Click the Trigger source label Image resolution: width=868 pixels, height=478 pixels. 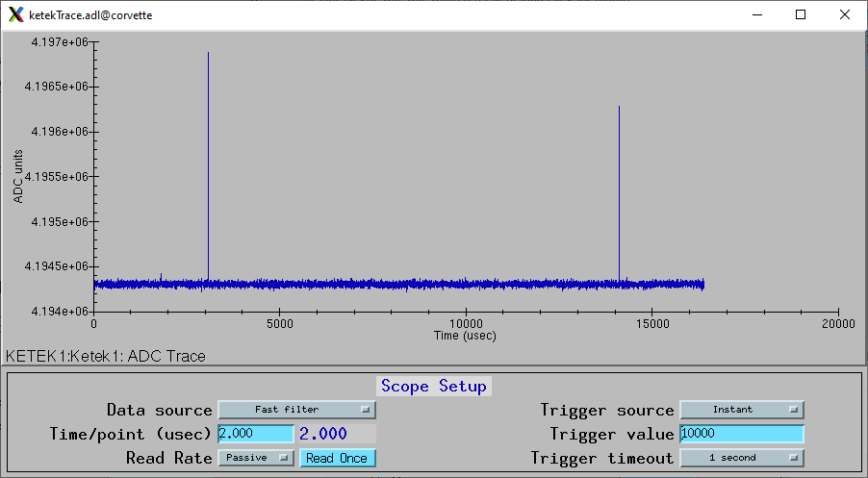point(607,410)
